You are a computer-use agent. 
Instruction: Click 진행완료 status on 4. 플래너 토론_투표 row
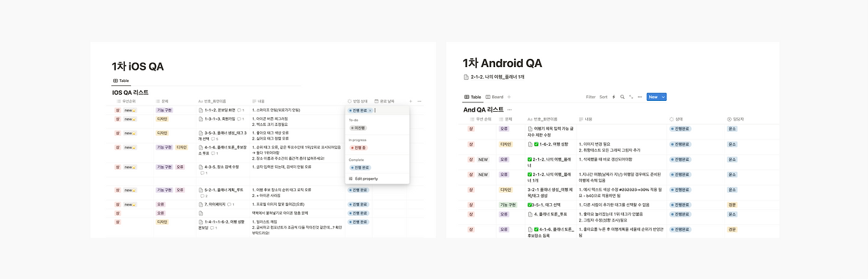point(681,214)
